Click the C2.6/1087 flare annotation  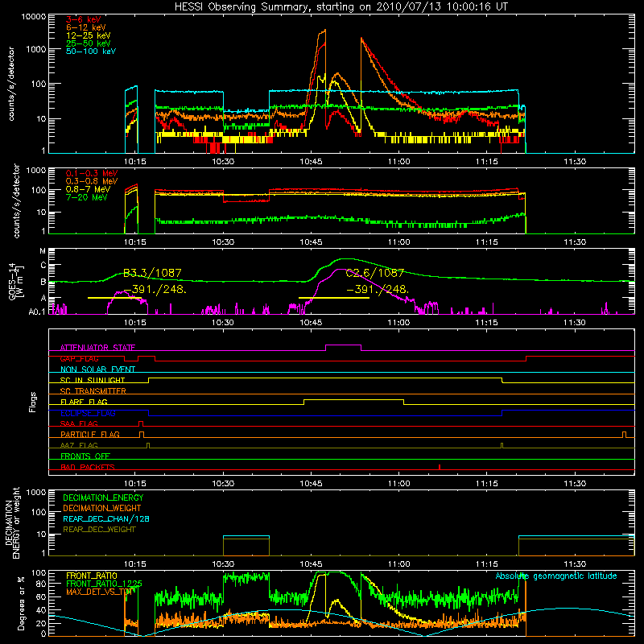click(375, 273)
